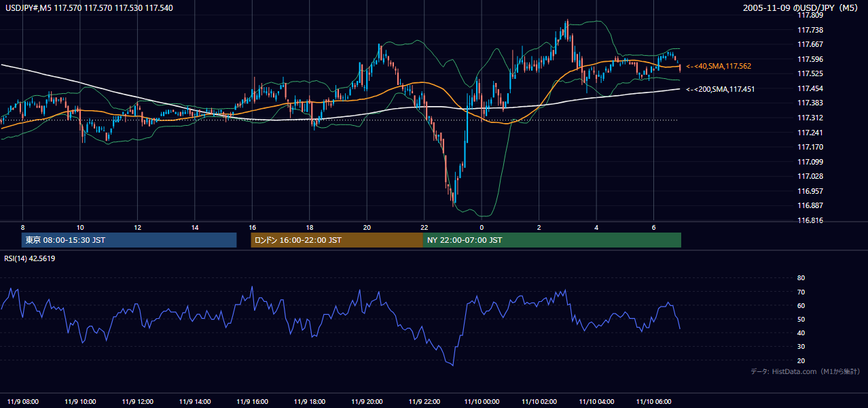Click the bottom time label 11/9 16:00
Viewport: 868px width, 408px height.
(x=253, y=401)
